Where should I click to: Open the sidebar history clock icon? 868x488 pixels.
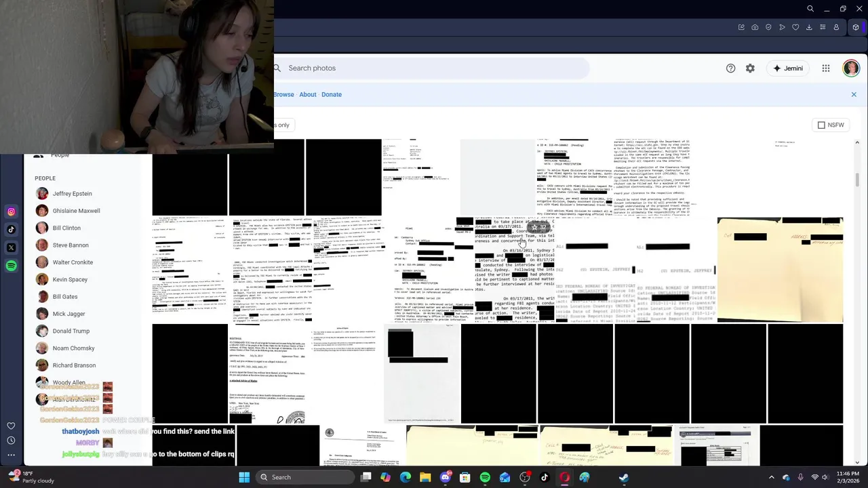coord(11,441)
